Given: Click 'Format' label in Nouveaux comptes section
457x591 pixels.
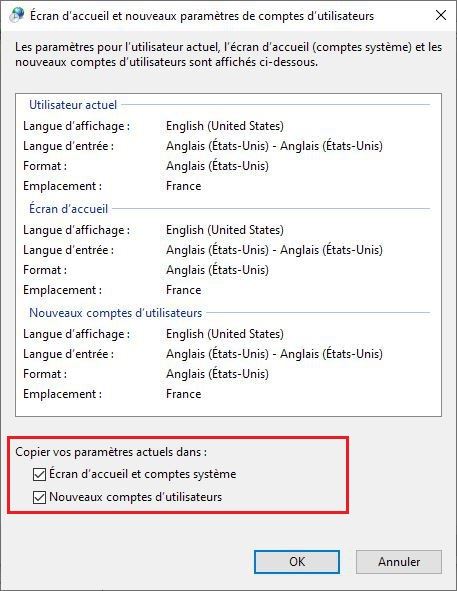Looking at the screenshot, I should coord(45,374).
